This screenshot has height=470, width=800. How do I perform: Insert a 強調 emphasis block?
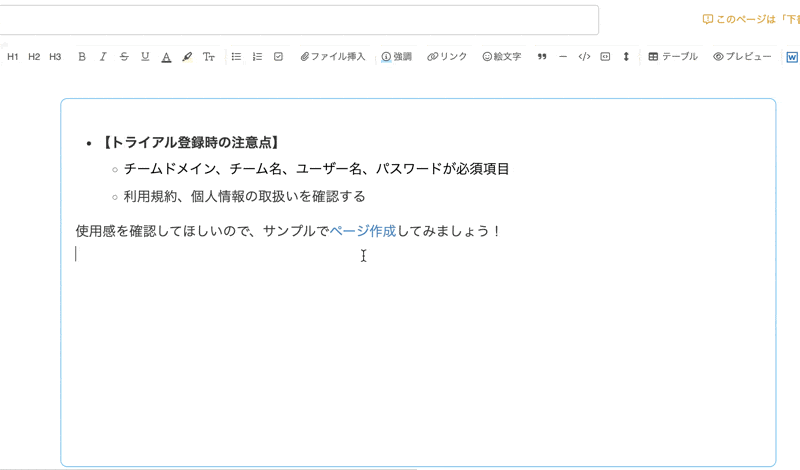click(396, 57)
